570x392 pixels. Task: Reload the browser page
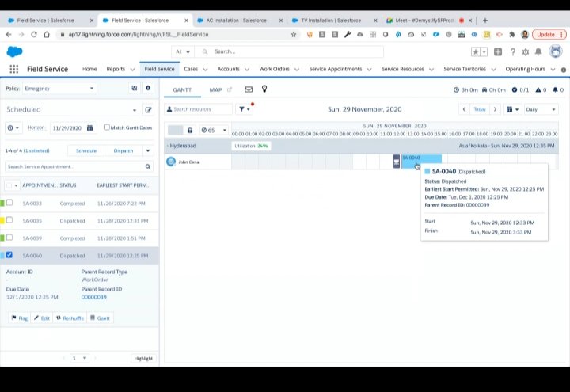tap(34, 35)
